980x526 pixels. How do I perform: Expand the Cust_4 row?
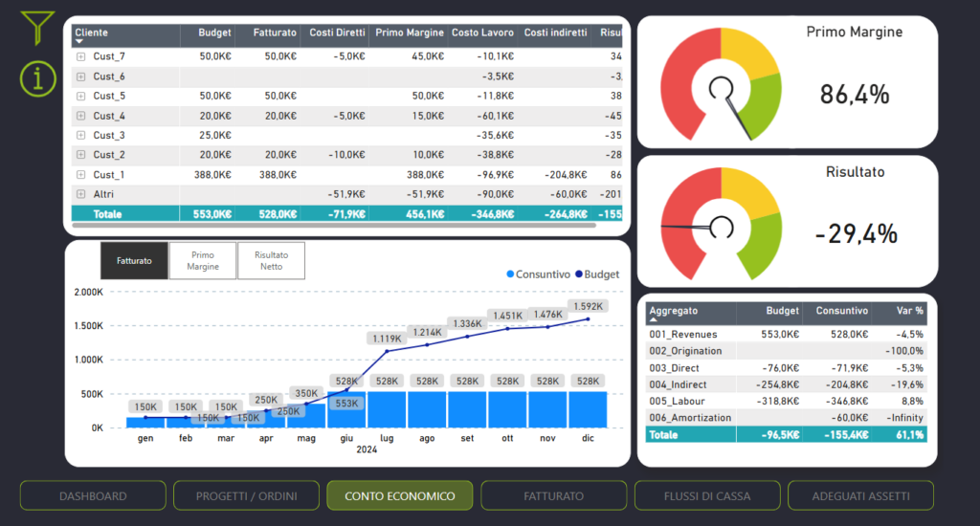tap(80, 116)
